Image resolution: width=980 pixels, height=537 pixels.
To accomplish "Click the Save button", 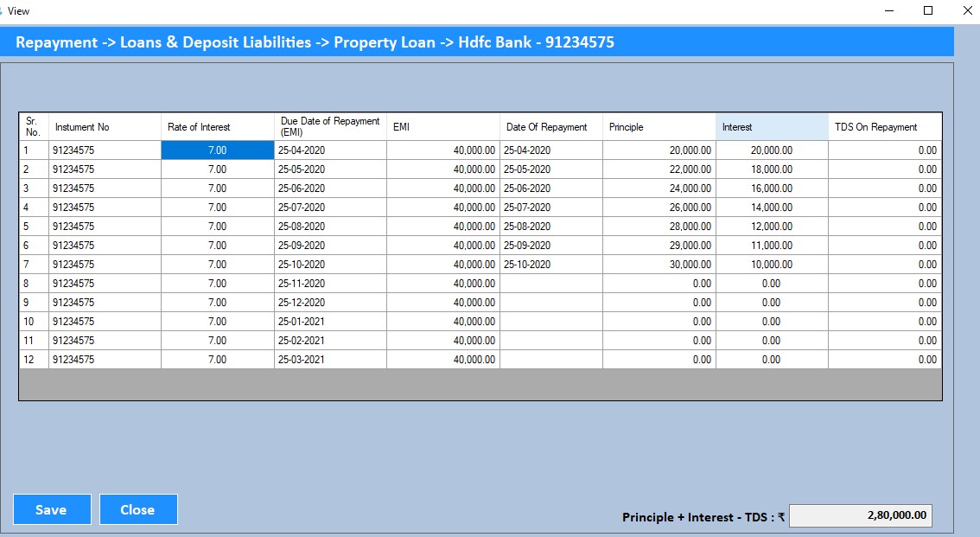I will [x=52, y=509].
